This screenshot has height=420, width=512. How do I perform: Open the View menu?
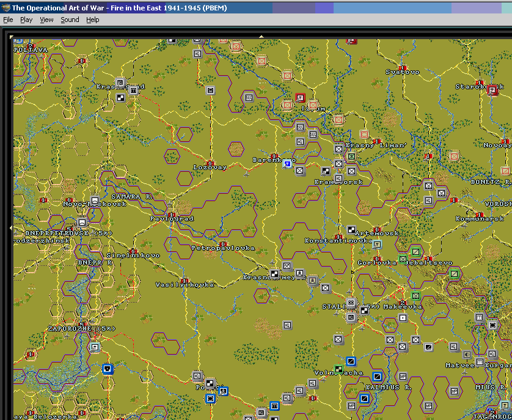pos(46,20)
